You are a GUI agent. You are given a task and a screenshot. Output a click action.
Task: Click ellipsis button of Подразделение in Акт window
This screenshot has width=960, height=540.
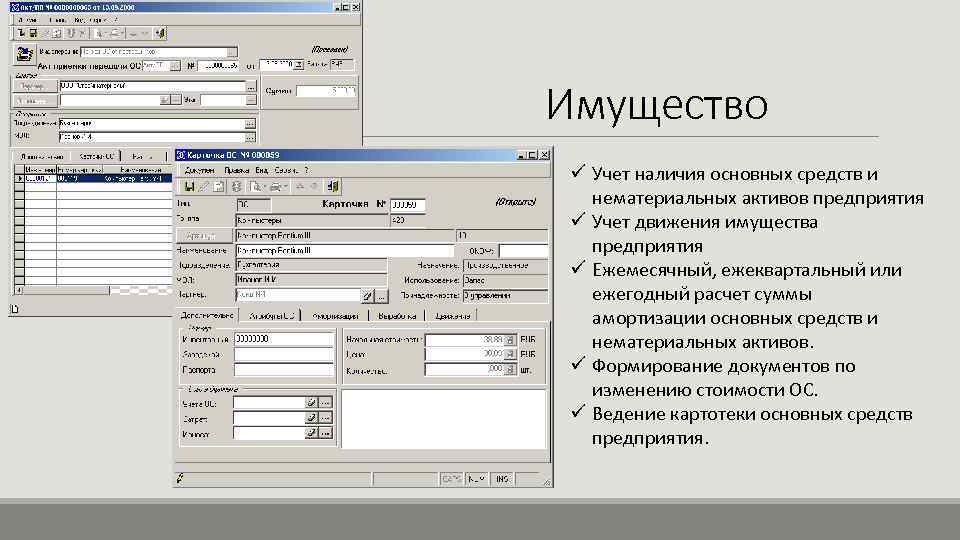tap(250, 124)
